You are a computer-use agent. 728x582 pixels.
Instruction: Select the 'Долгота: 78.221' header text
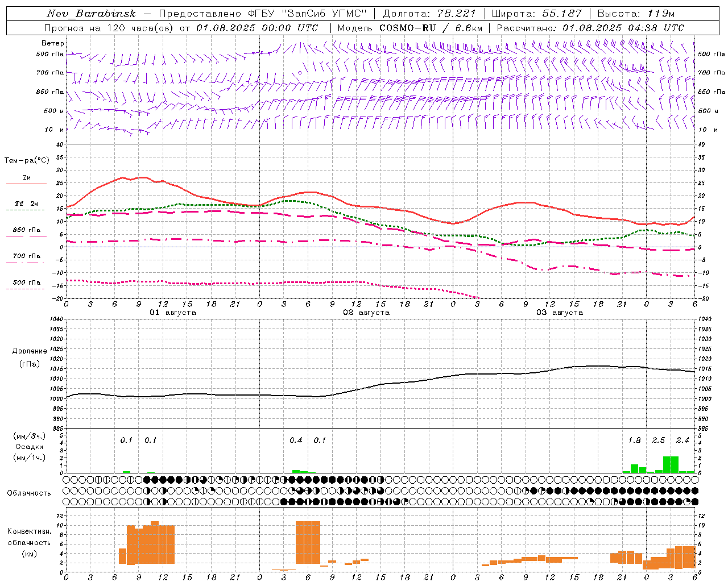click(429, 14)
